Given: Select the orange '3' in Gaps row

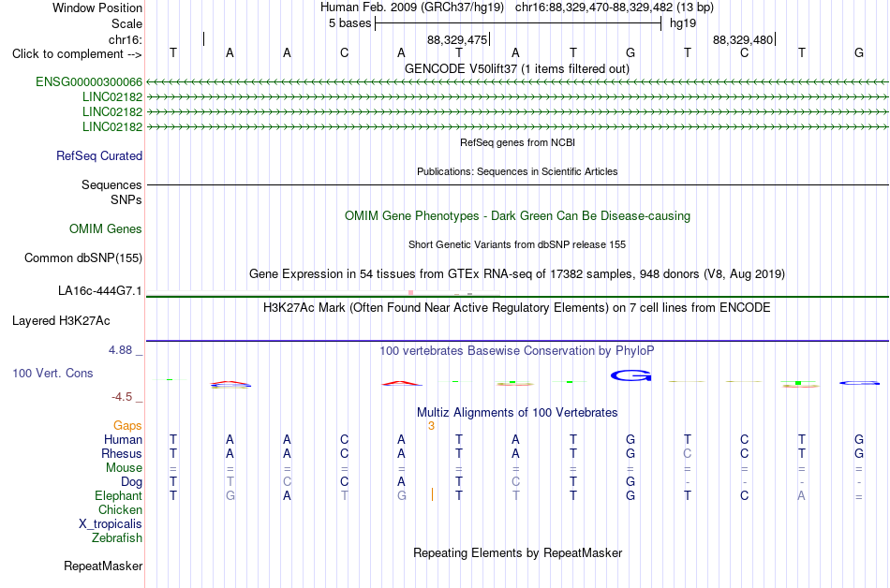Looking at the screenshot, I should point(431,426).
